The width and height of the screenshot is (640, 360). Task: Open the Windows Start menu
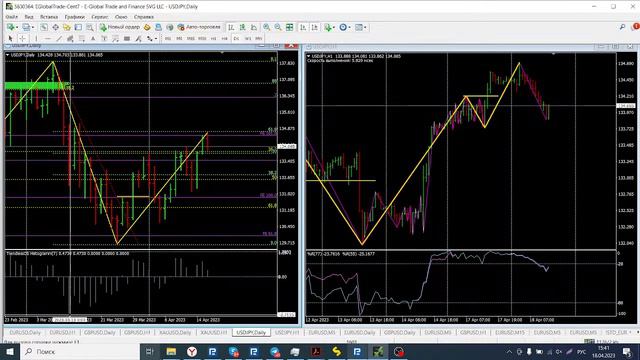tap(10, 351)
